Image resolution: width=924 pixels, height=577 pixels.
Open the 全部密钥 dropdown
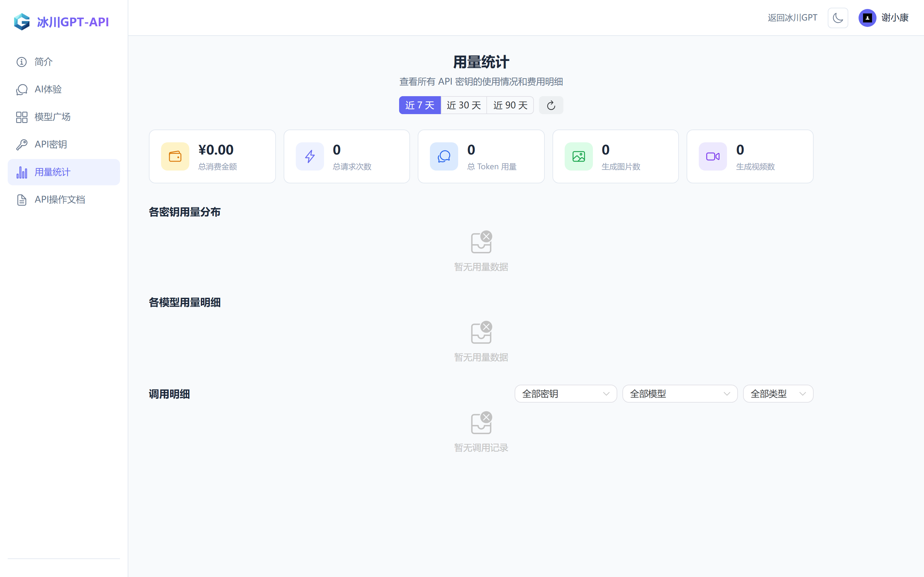[x=565, y=393]
